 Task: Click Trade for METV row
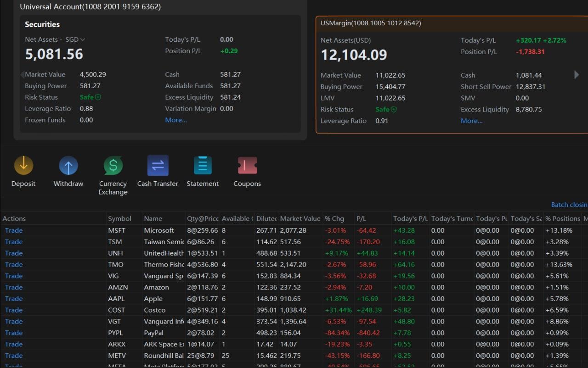14,356
